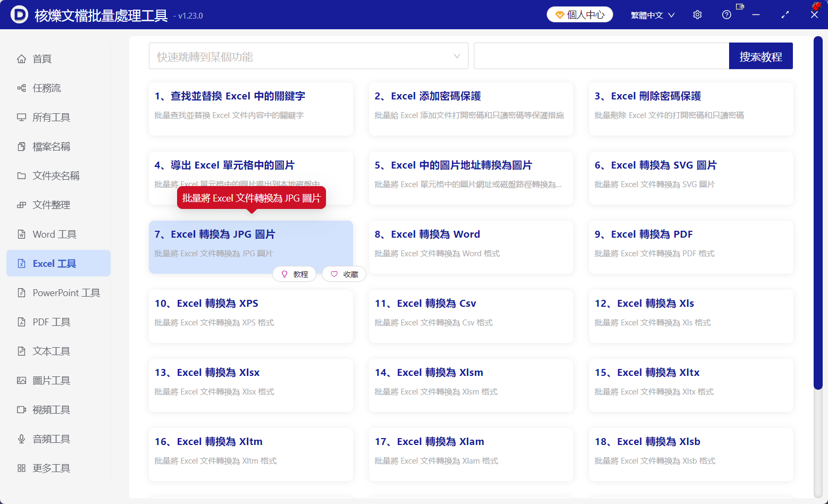This screenshot has height=504, width=828.
Task: Open Excel 轉換為 Xls card
Action: point(691,316)
